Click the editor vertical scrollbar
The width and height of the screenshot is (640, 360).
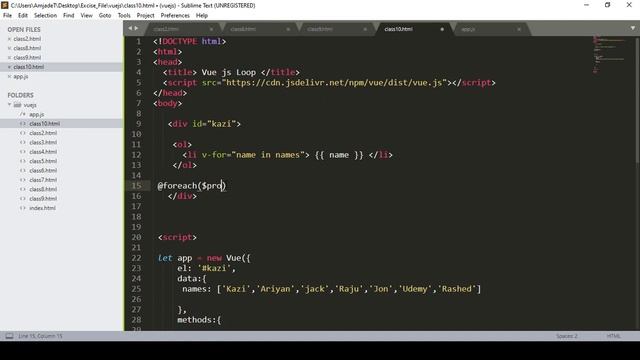point(638,100)
